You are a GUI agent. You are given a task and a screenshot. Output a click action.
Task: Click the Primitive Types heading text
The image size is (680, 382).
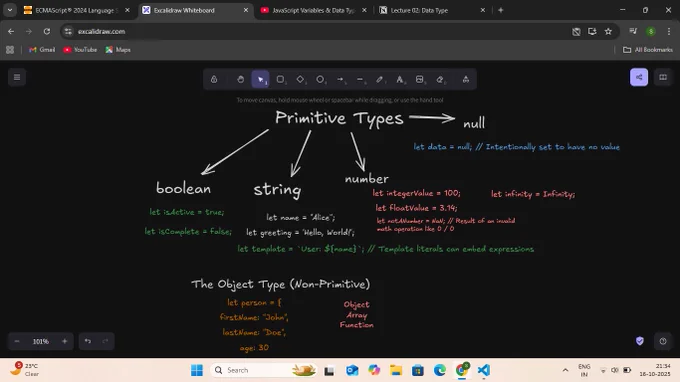339,118
